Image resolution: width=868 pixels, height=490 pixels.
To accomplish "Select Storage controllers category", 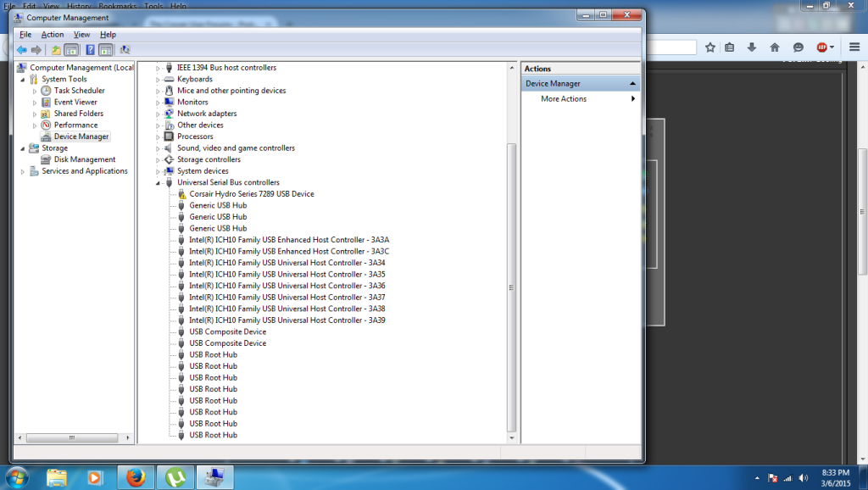I will [x=209, y=159].
